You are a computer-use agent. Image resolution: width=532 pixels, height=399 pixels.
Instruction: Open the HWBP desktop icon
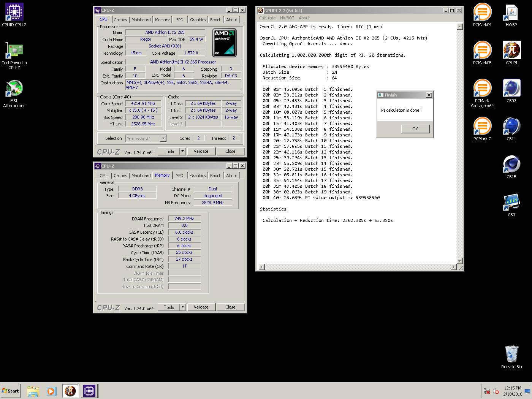511,15
